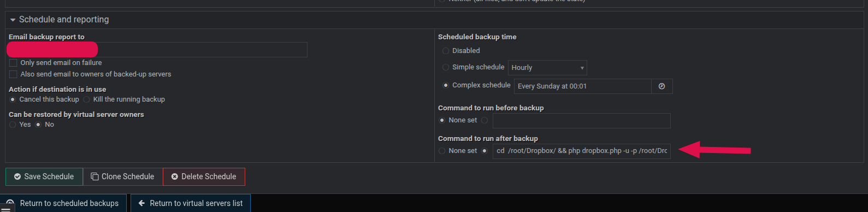Check Also send email to owners of backed-up servers
Screen dimensions: 868x212
[x=13, y=74]
